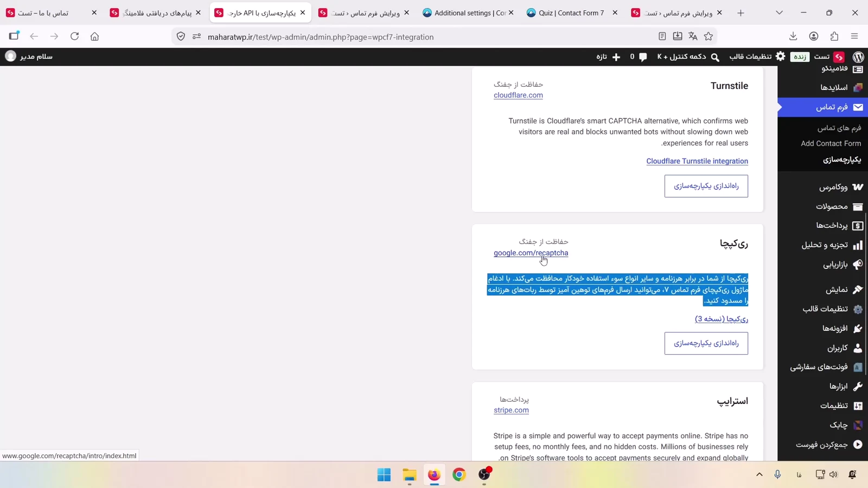Click the search icon in admin bar
The width and height of the screenshot is (868, 488).
(x=715, y=57)
